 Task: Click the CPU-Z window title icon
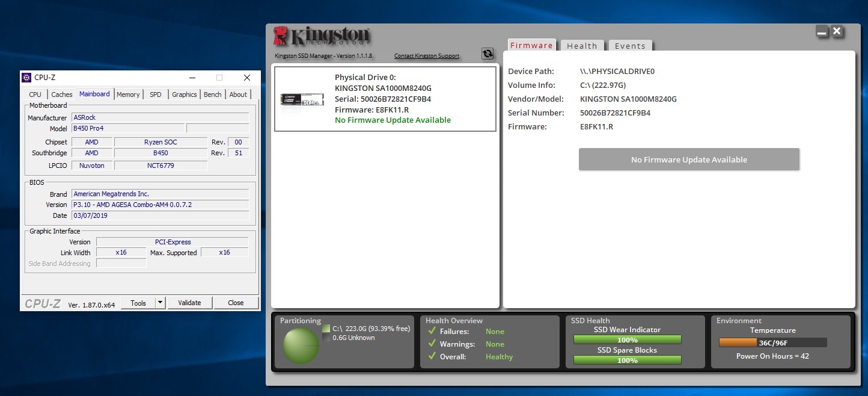(26, 77)
